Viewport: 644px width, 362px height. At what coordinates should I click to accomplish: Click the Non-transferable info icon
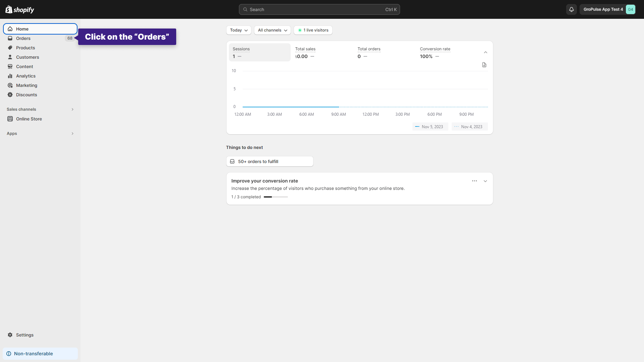[9, 354]
